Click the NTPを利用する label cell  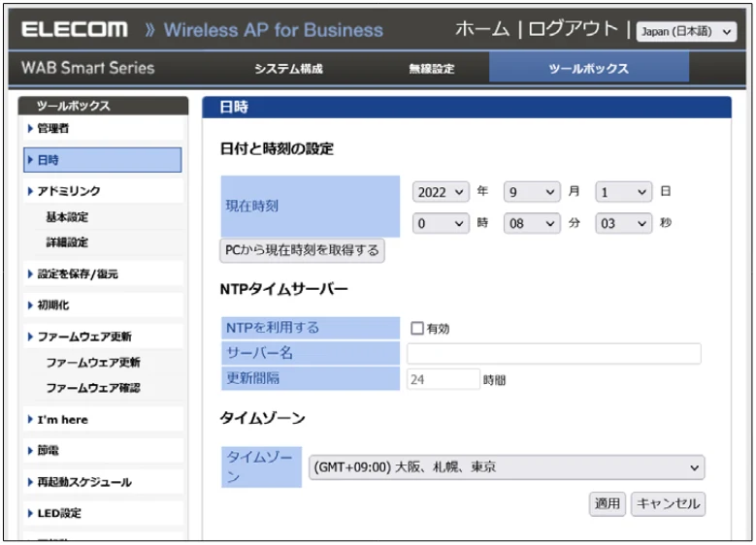coord(310,328)
